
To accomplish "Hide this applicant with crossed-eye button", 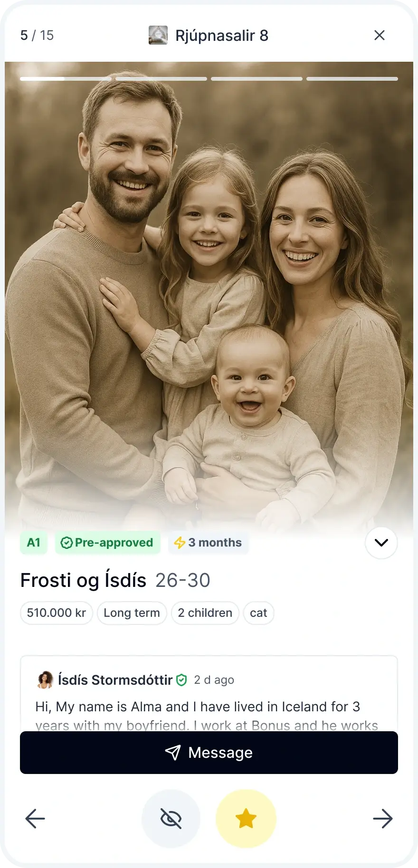I will 171,819.
